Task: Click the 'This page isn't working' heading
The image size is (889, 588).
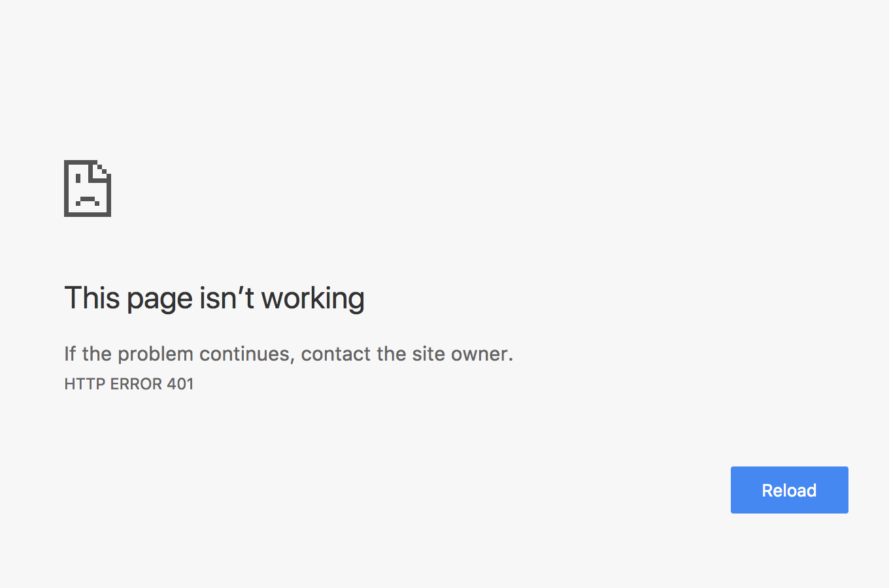Action: coord(214,299)
